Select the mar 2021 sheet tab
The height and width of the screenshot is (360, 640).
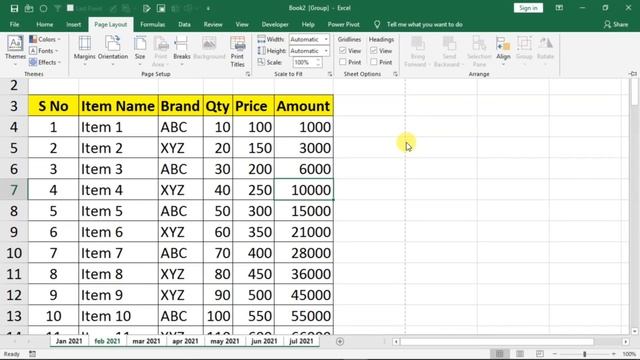146,341
